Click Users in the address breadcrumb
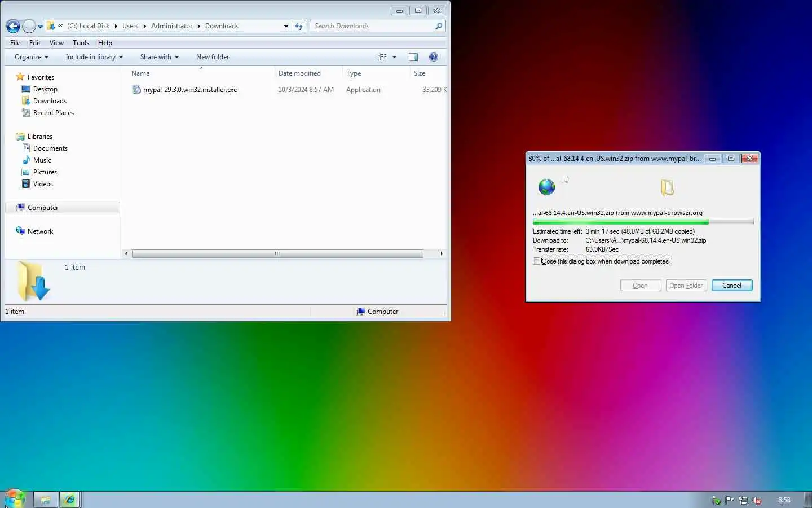Image resolution: width=812 pixels, height=508 pixels. (x=130, y=26)
